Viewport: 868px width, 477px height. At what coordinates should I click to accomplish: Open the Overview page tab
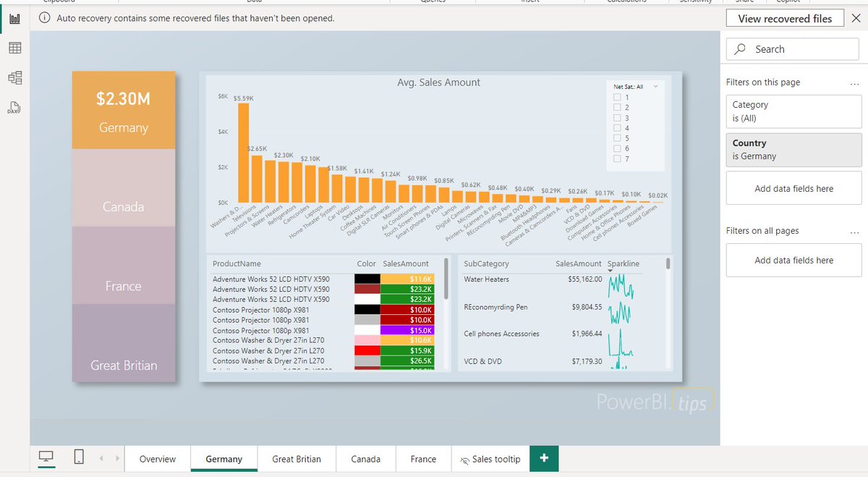click(x=158, y=459)
